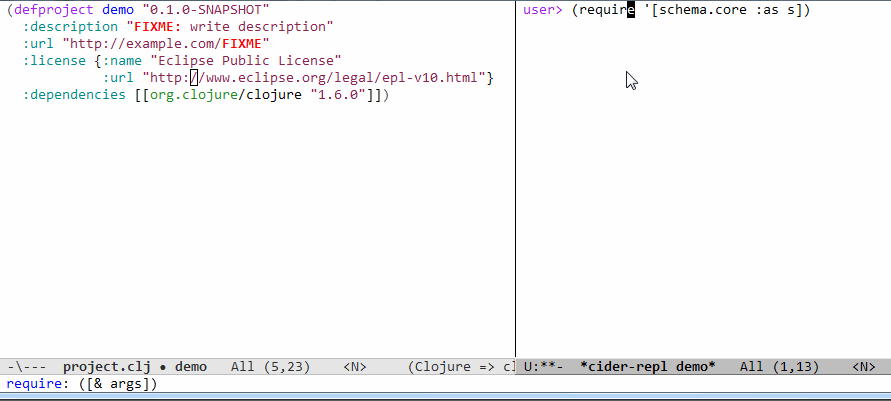Click the :as keyword in REPL input

click(767, 10)
